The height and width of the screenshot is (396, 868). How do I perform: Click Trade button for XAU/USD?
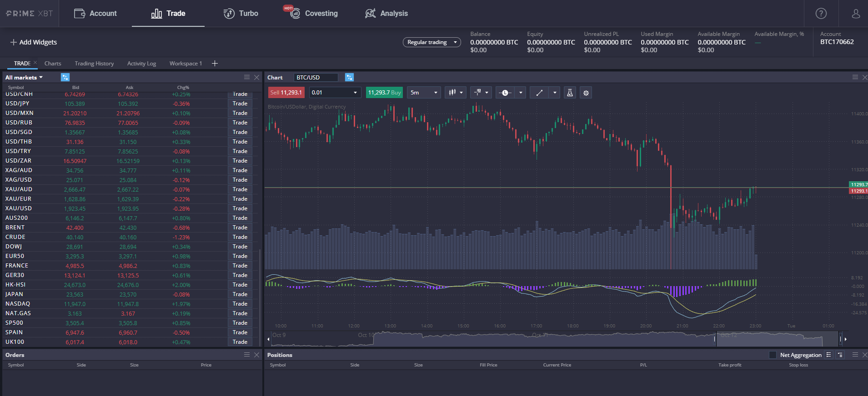click(240, 208)
